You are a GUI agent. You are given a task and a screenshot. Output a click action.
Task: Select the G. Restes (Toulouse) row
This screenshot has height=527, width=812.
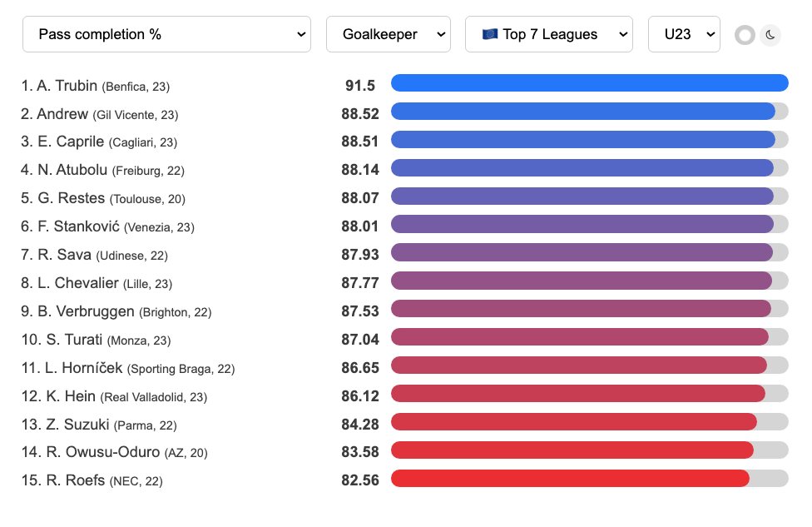pyautogui.click(x=404, y=197)
